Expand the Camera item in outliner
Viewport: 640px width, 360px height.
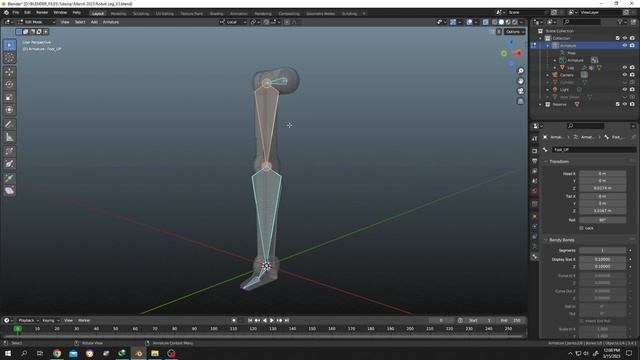(548, 75)
